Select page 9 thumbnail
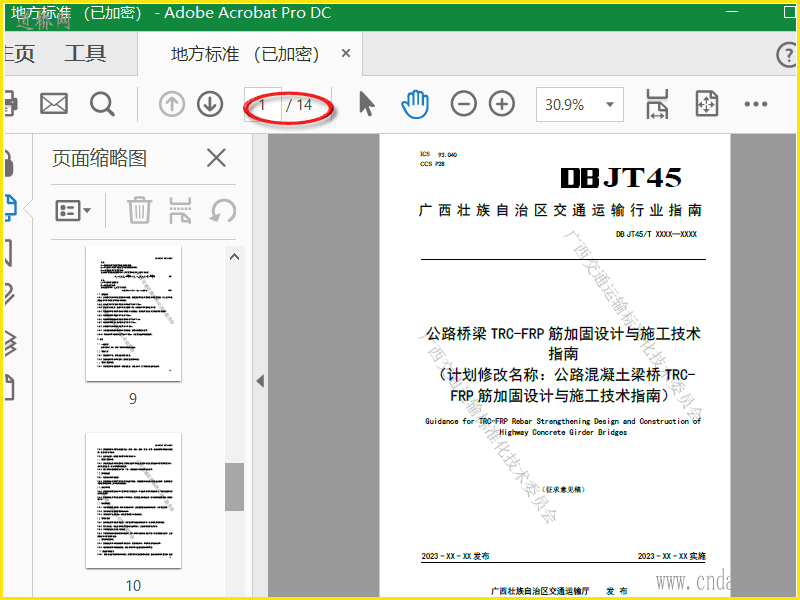The height and width of the screenshot is (600, 800). click(133, 313)
